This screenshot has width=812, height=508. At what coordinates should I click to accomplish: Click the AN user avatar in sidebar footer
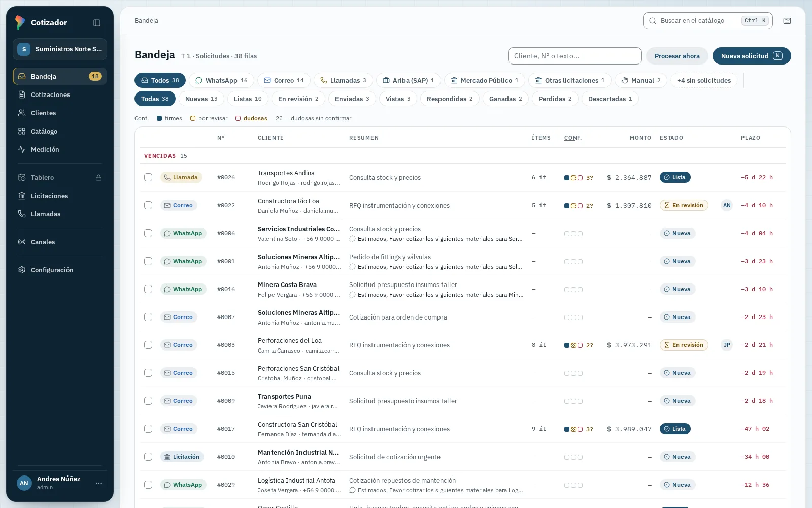(24, 483)
